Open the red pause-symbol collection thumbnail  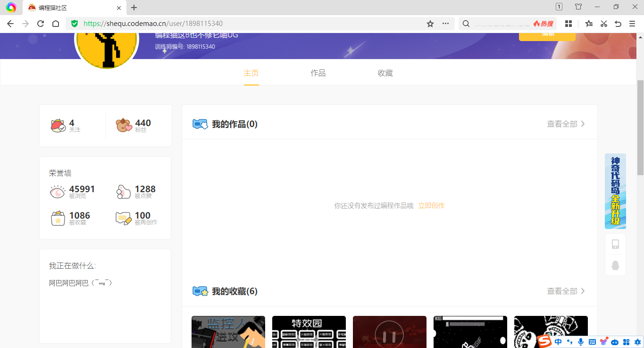390,332
